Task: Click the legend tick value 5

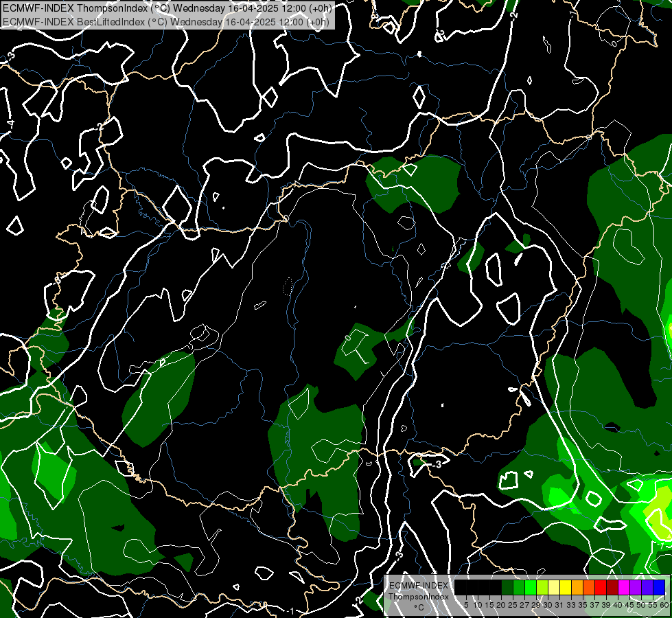Action: [466, 605]
